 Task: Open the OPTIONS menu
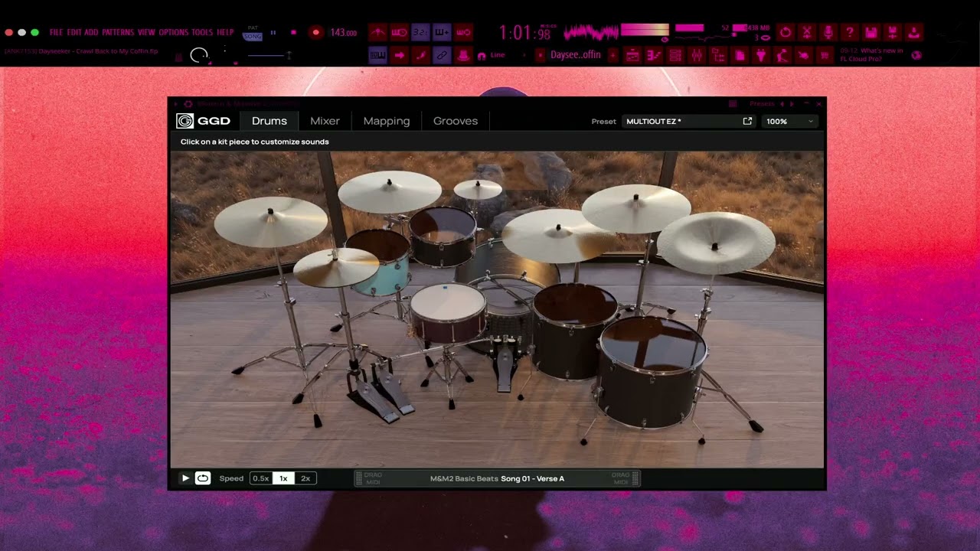(174, 32)
